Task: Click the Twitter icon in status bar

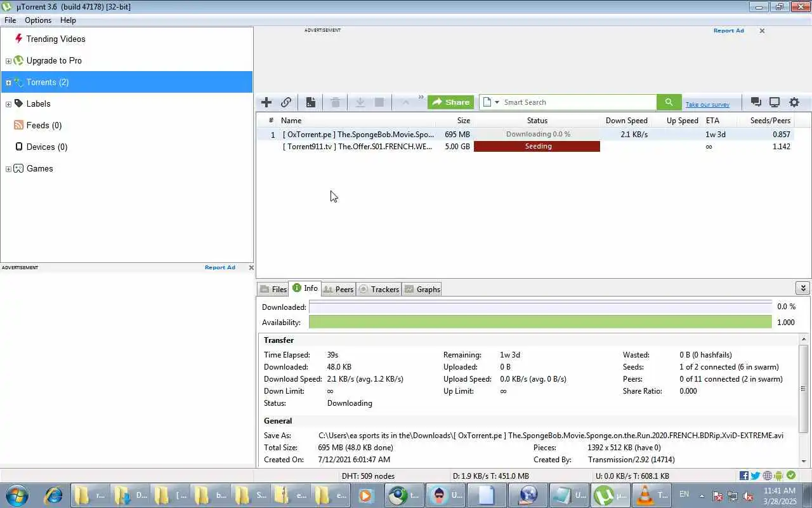Action: [756, 476]
